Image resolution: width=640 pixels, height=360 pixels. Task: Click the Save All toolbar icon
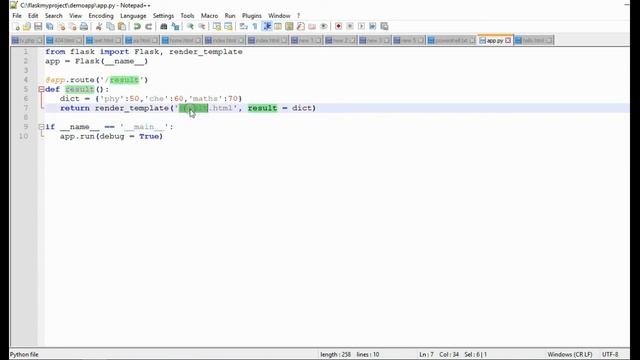pyautogui.click(x=49, y=27)
